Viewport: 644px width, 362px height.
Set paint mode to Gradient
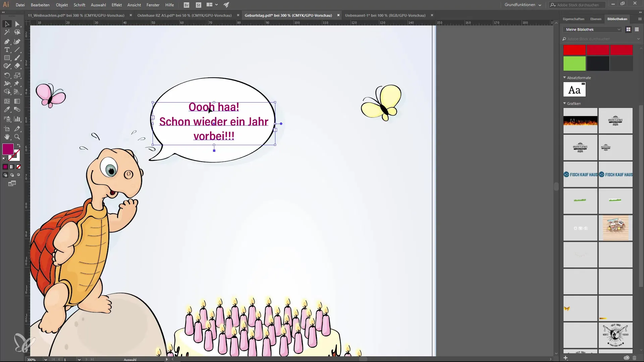[12, 167]
